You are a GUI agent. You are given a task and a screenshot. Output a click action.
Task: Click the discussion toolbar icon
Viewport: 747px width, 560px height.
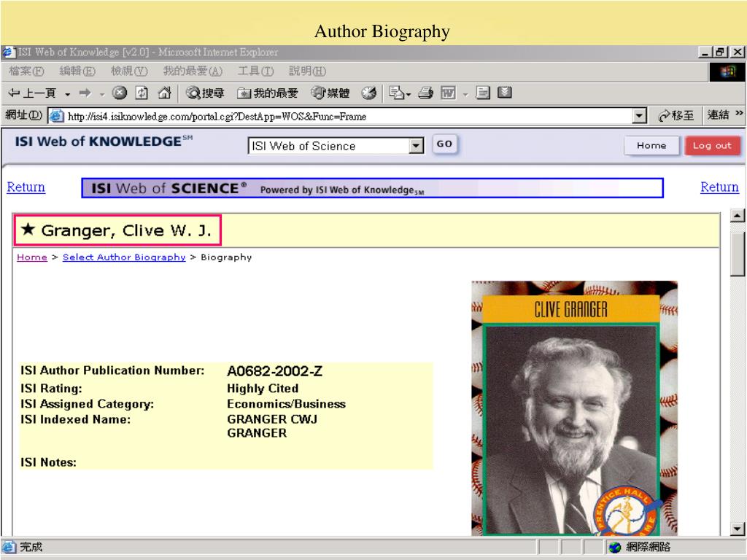(483, 93)
